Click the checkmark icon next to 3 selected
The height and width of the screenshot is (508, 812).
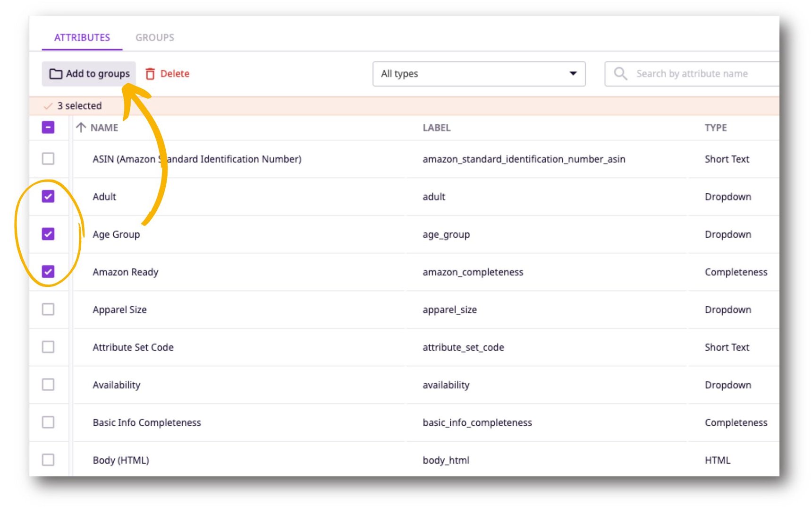[48, 106]
